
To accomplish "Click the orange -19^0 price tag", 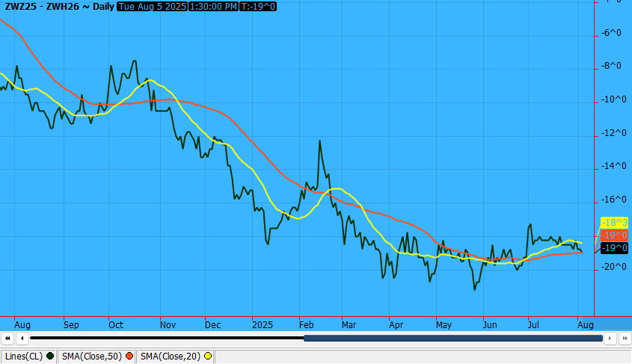I will [x=613, y=235].
